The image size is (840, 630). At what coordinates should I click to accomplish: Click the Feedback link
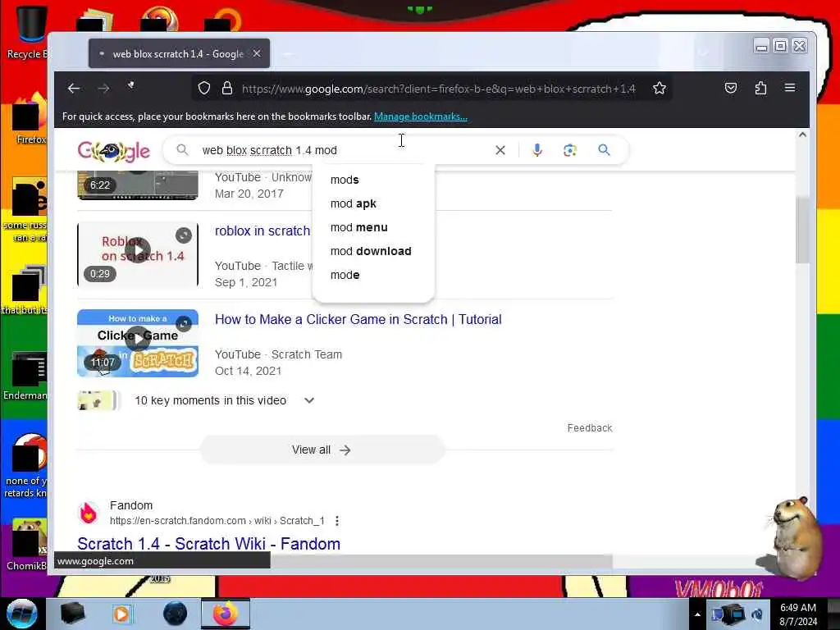[589, 428]
